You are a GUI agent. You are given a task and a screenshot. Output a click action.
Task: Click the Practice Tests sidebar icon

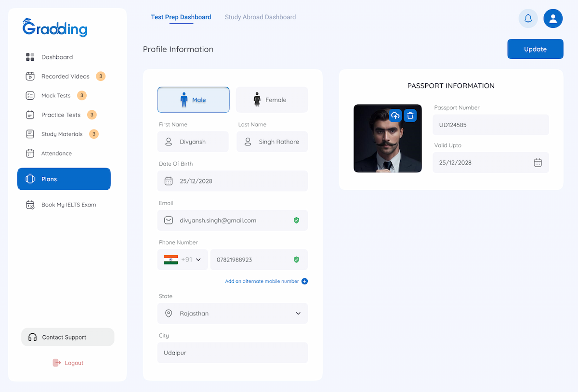tap(30, 115)
